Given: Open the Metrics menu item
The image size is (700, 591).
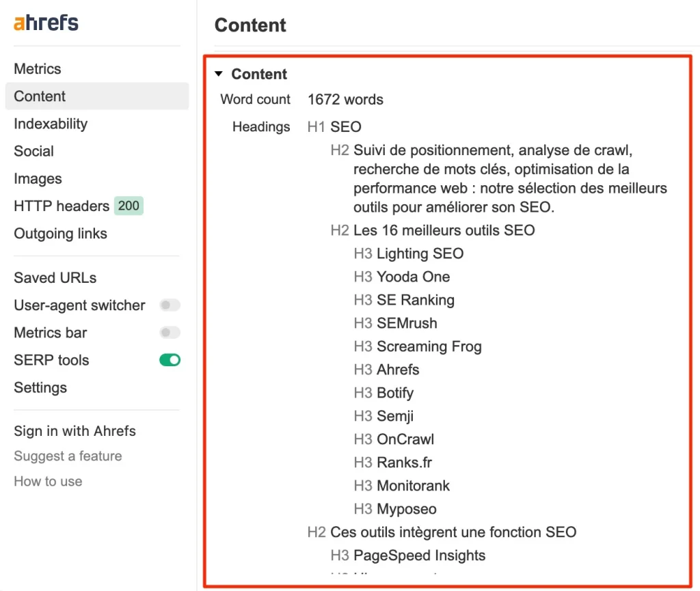Looking at the screenshot, I should (38, 69).
